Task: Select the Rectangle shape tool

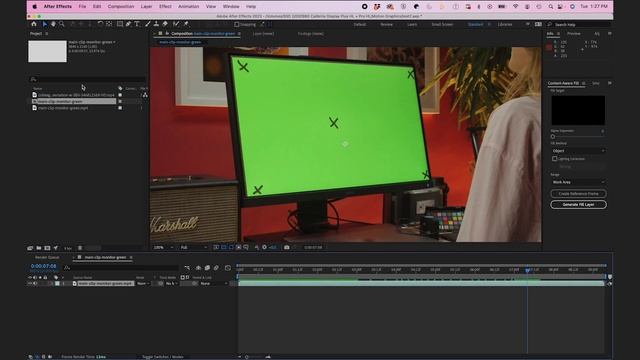Action: (120, 24)
